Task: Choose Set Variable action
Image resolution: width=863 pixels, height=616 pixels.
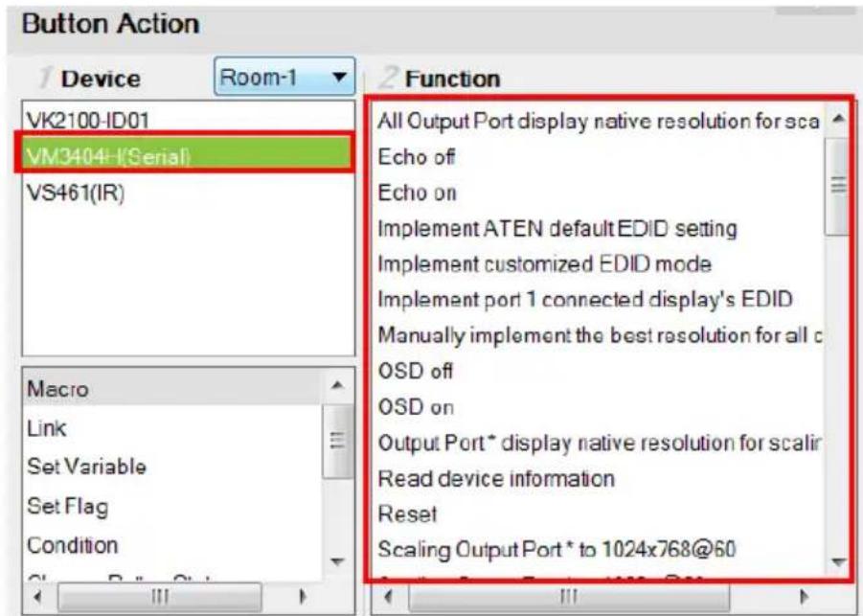Action: (172, 467)
